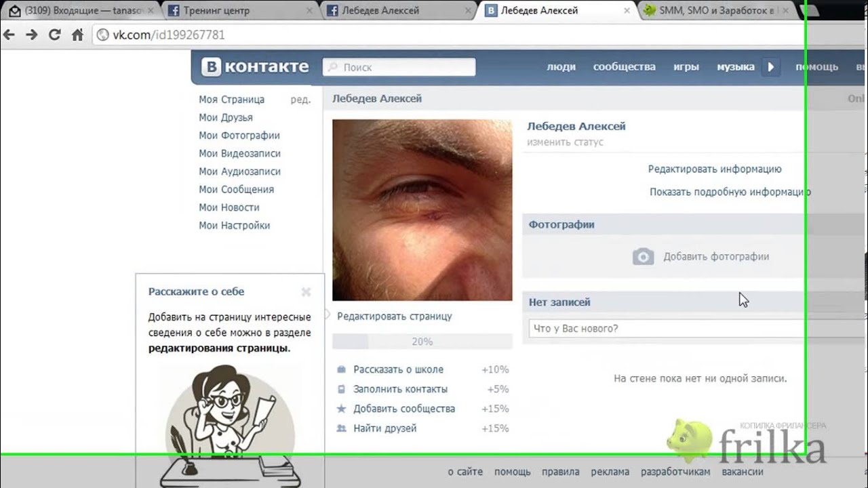Image resolution: width=868 pixels, height=488 pixels.
Task: Open реклама footer link
Action: [x=610, y=472]
